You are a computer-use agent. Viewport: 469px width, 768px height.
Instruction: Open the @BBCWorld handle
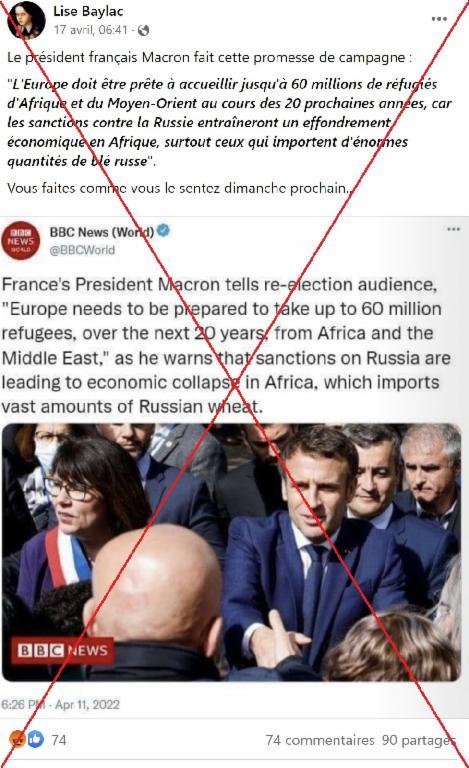coord(82,250)
